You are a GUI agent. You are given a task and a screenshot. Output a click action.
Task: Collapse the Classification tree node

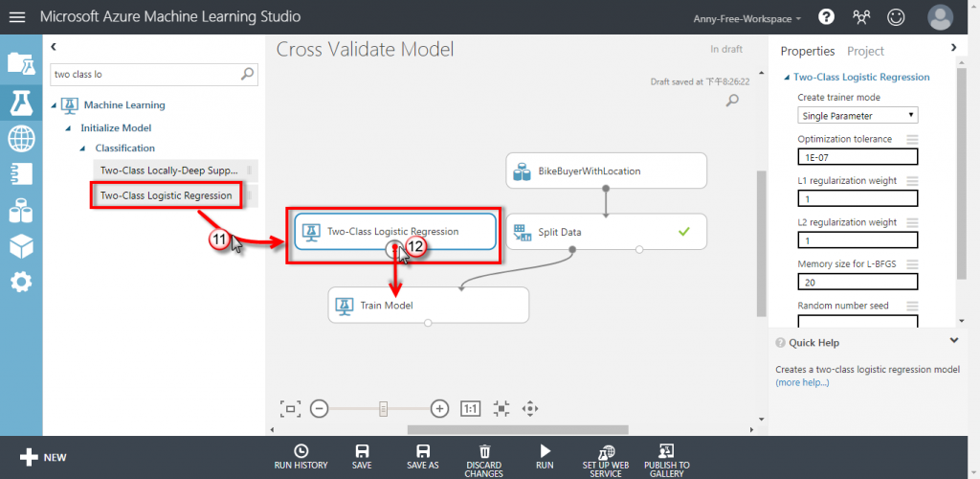82,148
